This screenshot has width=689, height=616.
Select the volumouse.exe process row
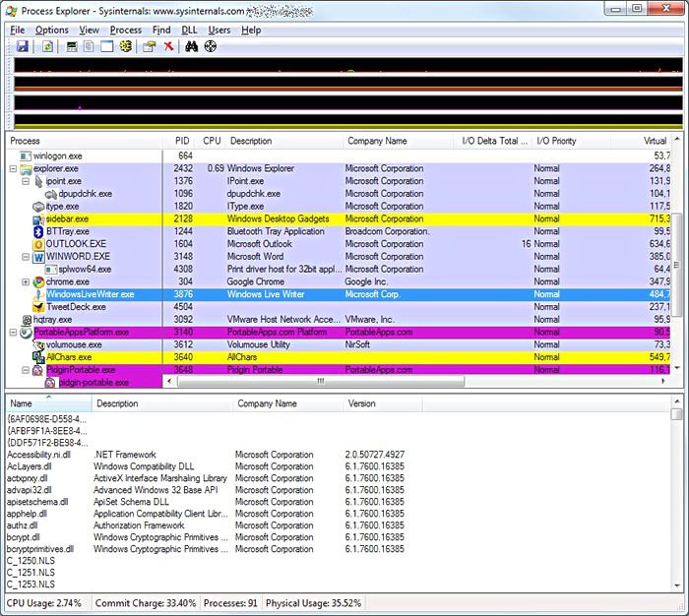point(338,345)
